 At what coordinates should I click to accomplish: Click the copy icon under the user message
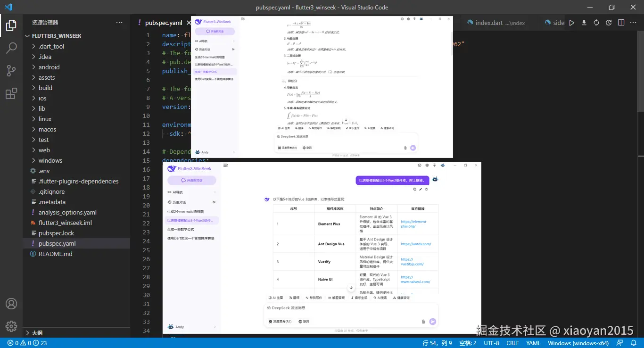pyautogui.click(x=414, y=189)
